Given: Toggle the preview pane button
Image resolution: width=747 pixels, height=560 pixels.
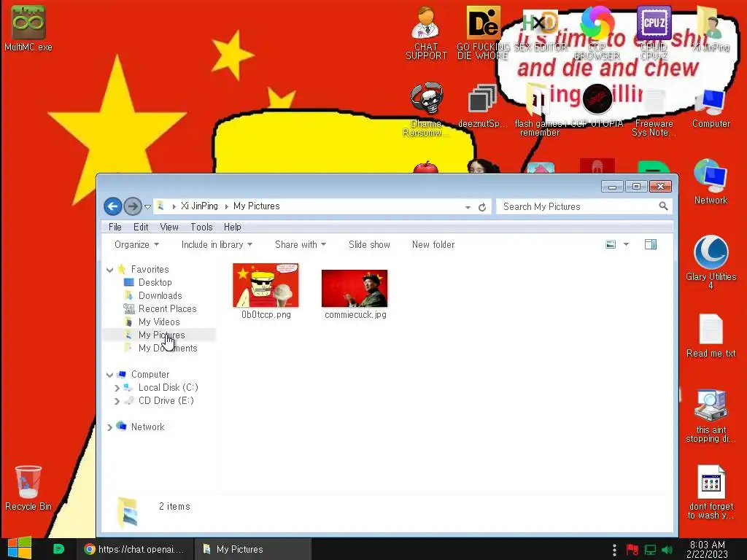Looking at the screenshot, I should click(x=651, y=244).
